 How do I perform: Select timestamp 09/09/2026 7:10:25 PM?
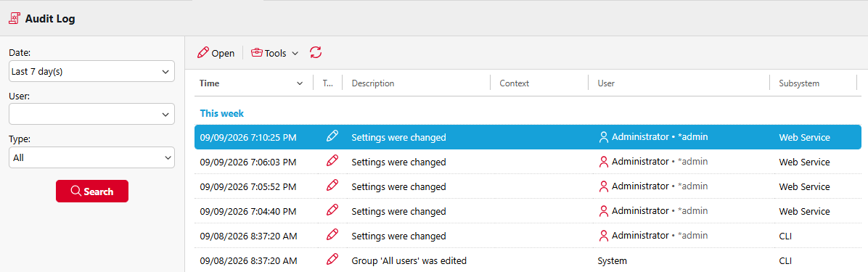tap(248, 137)
